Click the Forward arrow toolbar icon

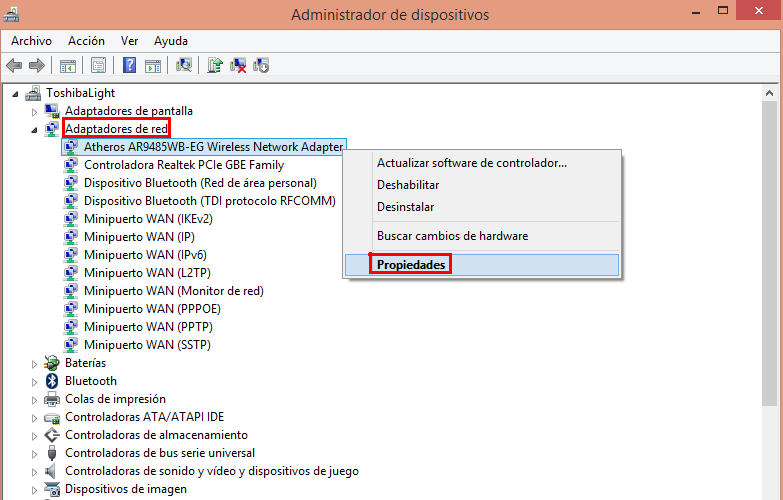click(36, 66)
